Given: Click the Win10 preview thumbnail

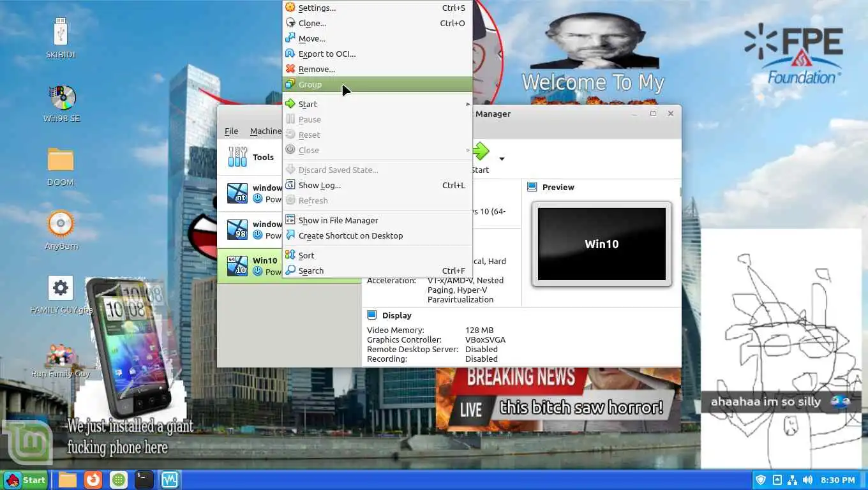Looking at the screenshot, I should [601, 244].
